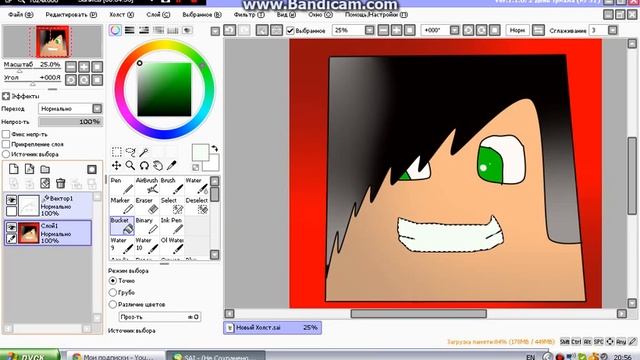Screen dimensions: 640x360
Task: Select the magic wand tool
Action: (x=144, y=152)
